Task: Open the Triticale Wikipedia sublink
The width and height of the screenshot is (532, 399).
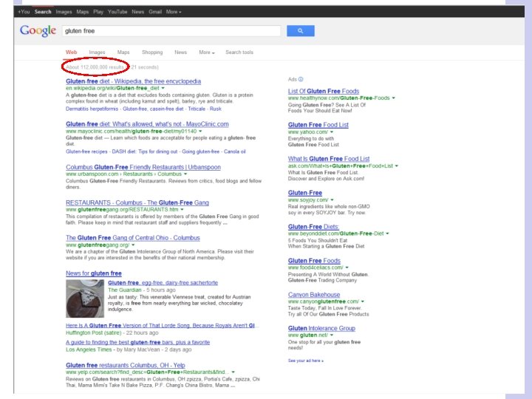Action: coord(197,109)
